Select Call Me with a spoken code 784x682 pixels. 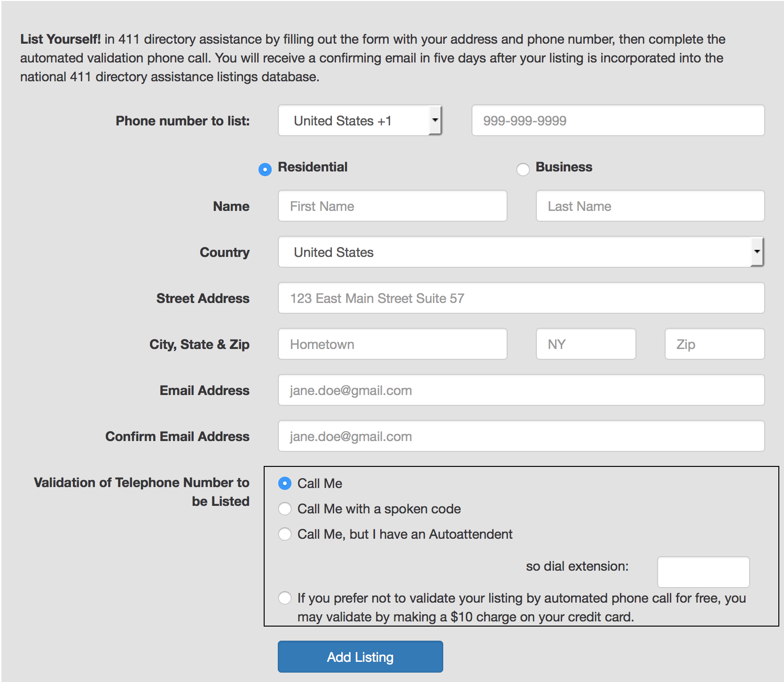coord(285,509)
